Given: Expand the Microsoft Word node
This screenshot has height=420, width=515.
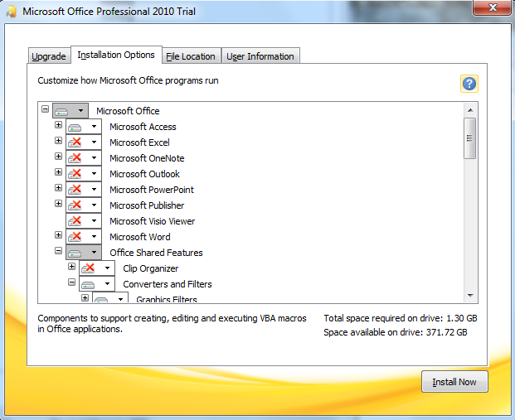Looking at the screenshot, I should (58, 235).
